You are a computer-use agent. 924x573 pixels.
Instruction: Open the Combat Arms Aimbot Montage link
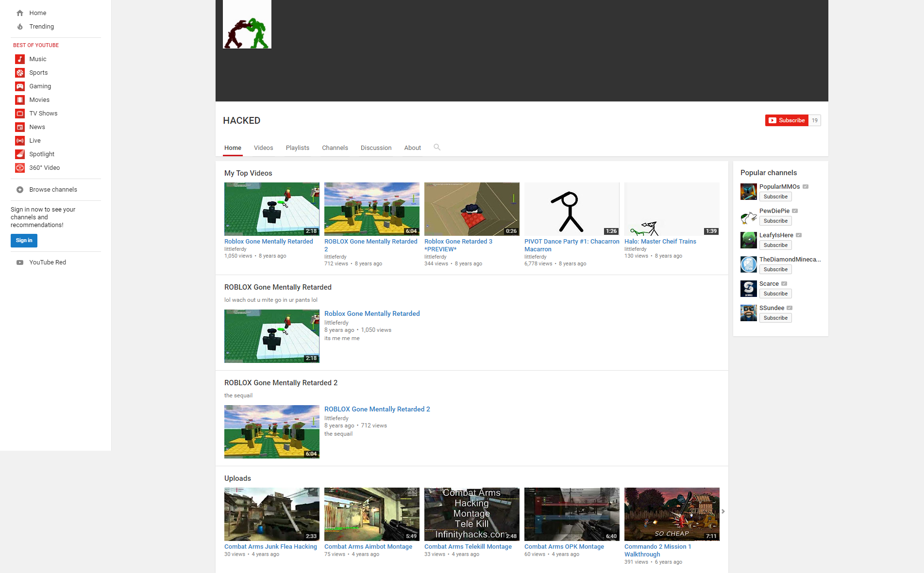click(x=368, y=547)
